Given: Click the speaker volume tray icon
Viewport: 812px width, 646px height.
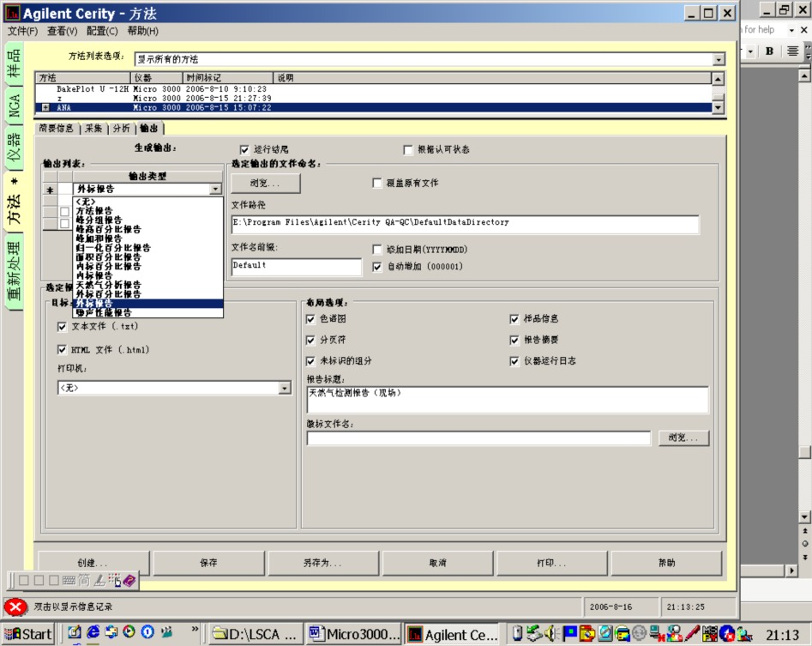Looking at the screenshot, I should pyautogui.click(x=550, y=633).
